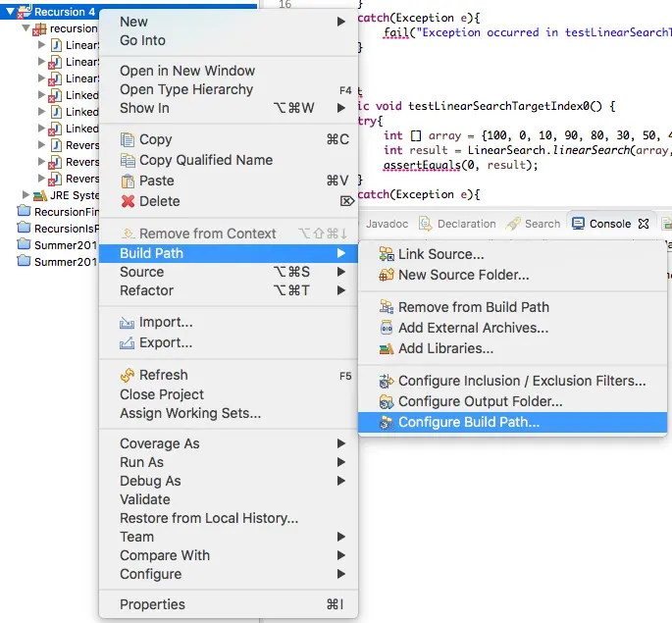This screenshot has height=623, width=672.
Task: Open the New submenu arrow
Action: (x=341, y=22)
